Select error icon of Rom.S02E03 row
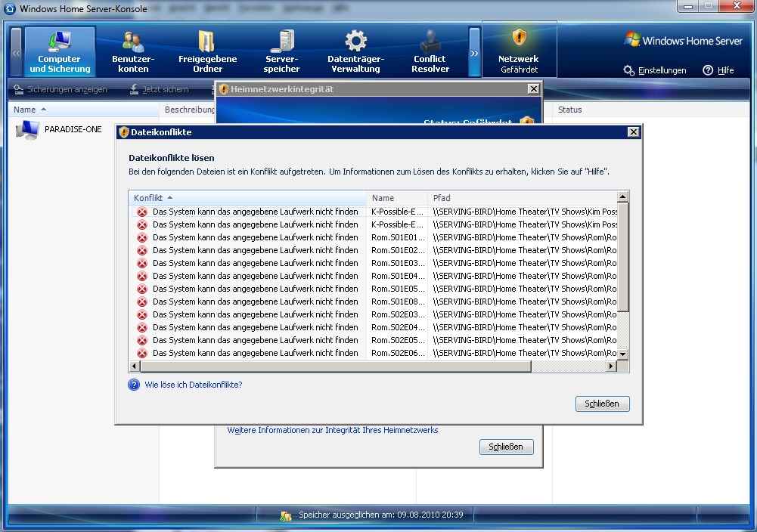The height and width of the screenshot is (532, 757). [x=142, y=314]
